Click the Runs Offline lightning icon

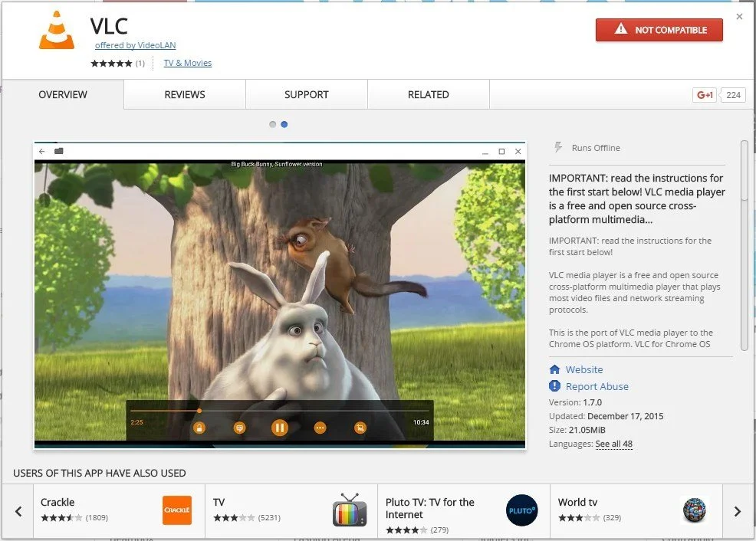(558, 147)
